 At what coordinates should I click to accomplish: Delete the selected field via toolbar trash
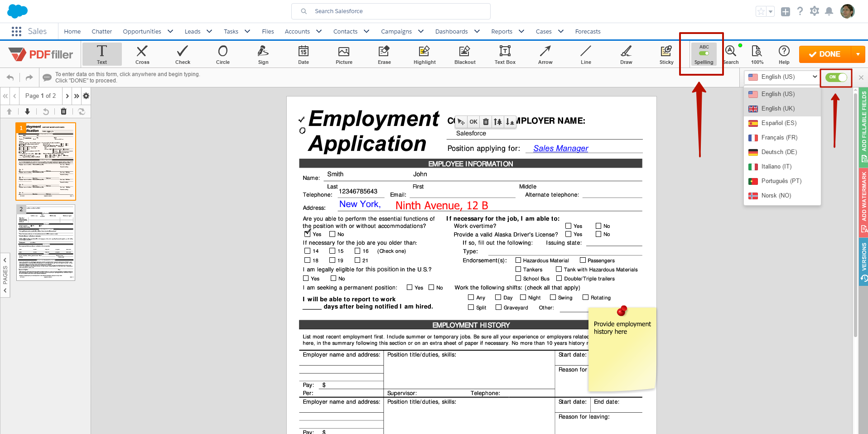pos(486,121)
